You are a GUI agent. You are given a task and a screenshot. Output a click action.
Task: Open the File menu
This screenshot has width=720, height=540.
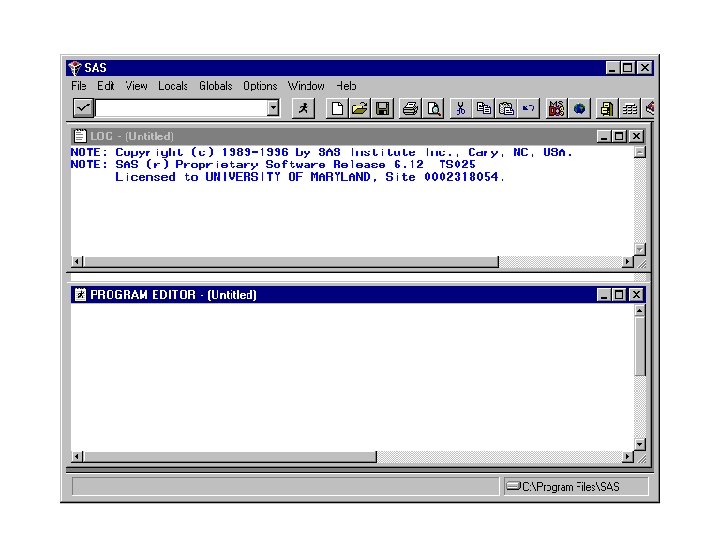(x=79, y=86)
